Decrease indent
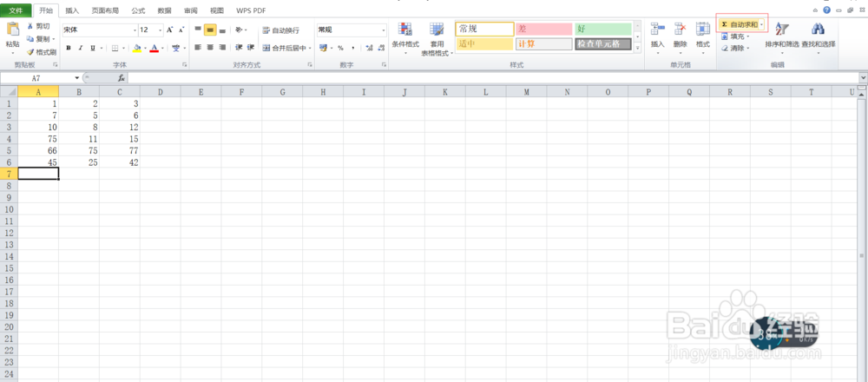This screenshot has width=868, height=382. [x=240, y=48]
